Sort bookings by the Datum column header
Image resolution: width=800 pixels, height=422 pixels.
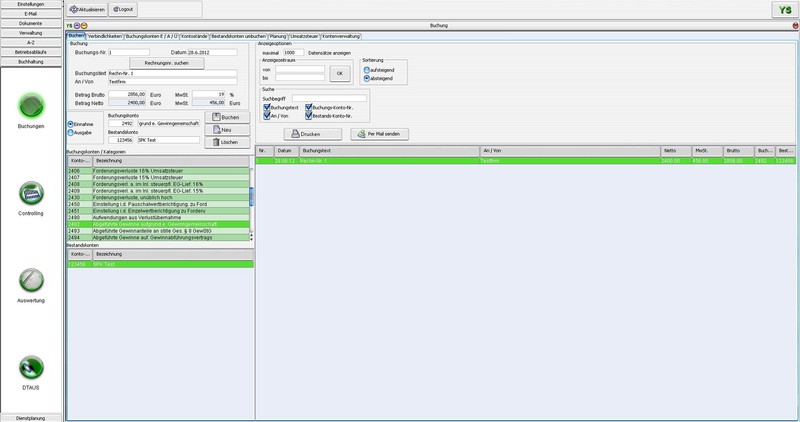point(287,151)
